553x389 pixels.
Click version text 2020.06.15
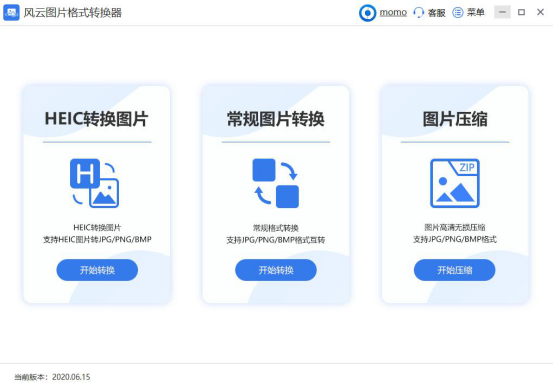(x=71, y=377)
